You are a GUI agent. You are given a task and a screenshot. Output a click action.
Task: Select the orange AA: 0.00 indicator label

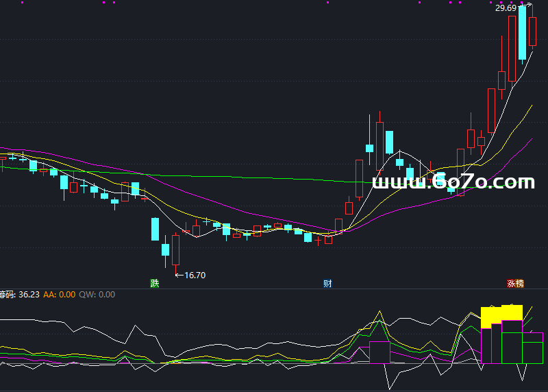tap(59, 295)
